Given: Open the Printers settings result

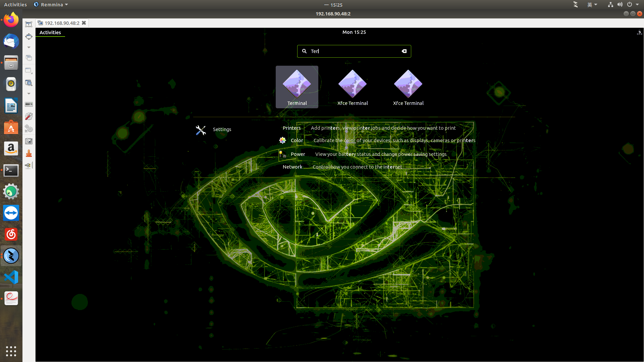Looking at the screenshot, I should tap(369, 128).
